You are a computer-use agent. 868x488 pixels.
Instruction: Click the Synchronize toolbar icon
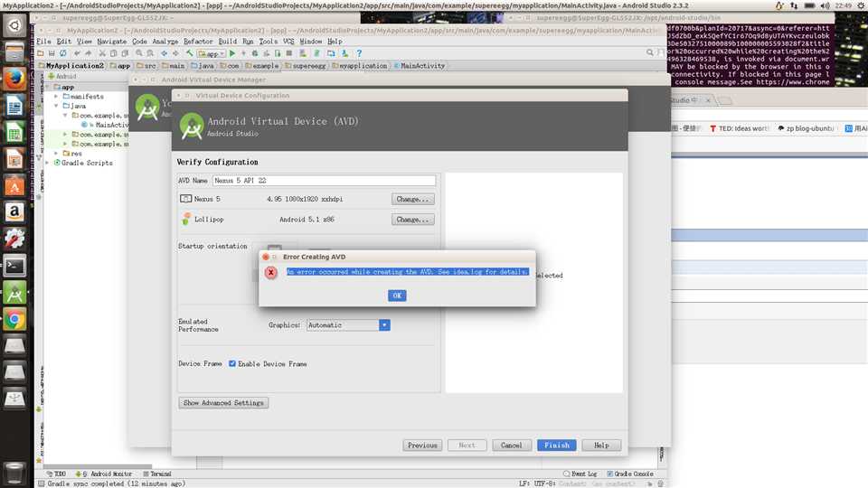[63, 53]
